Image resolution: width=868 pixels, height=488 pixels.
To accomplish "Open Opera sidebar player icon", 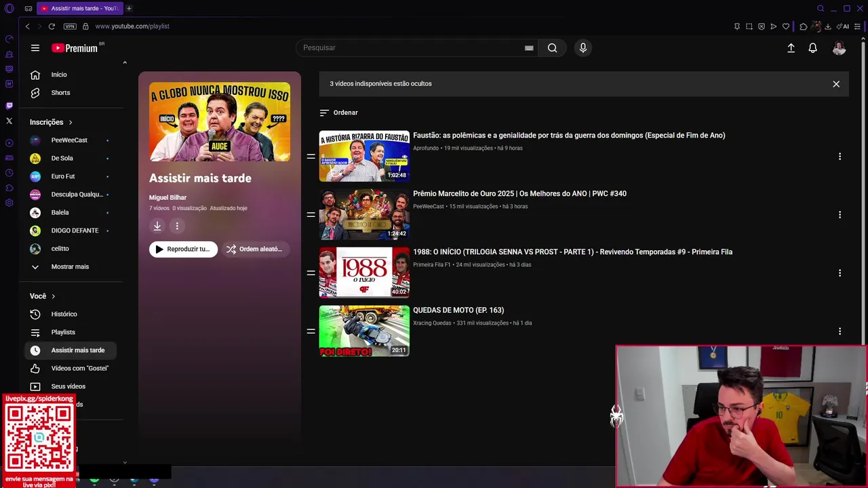I will [9, 143].
